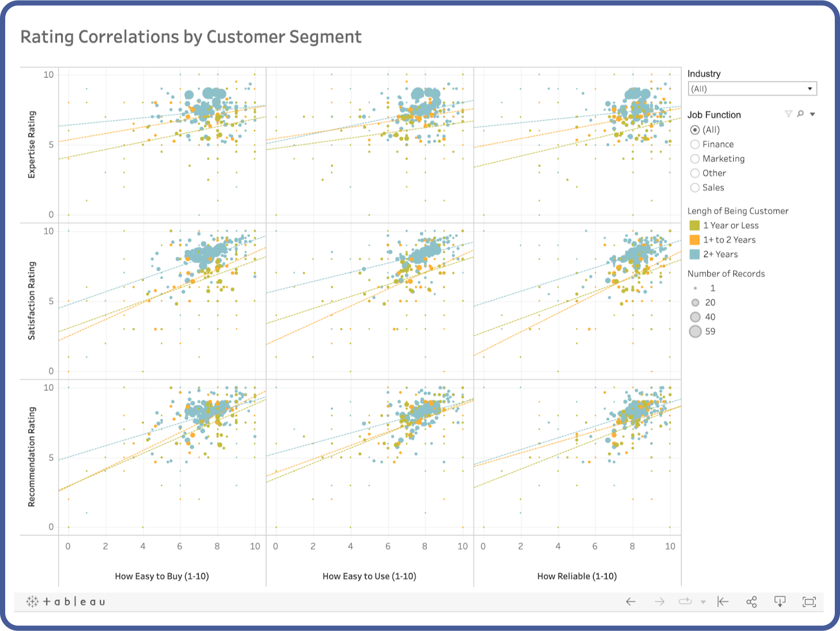Click the (All) job function entry
The width and height of the screenshot is (840, 631).
(695, 130)
